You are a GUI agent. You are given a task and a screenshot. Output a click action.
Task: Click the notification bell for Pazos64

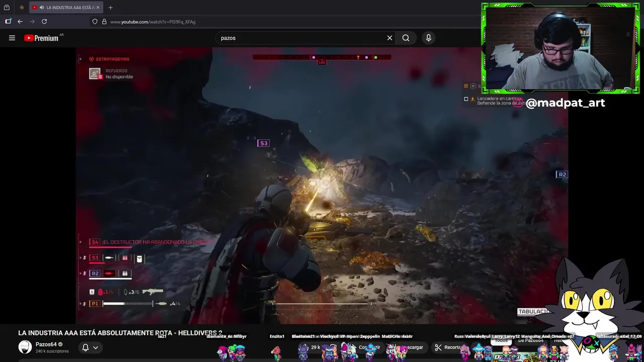[x=86, y=347]
